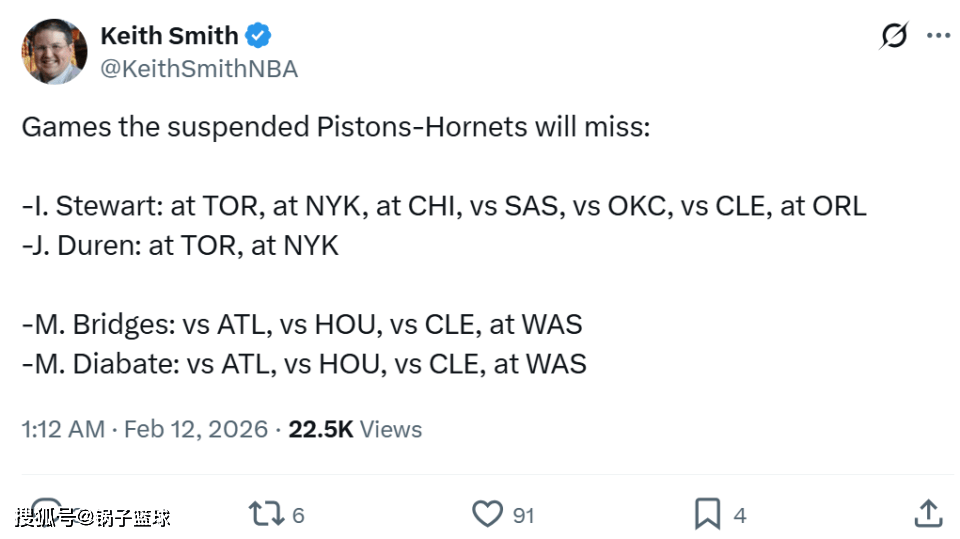Click the share upload-arrow icon
Viewport: 960px width, 539px height.
coord(928,514)
